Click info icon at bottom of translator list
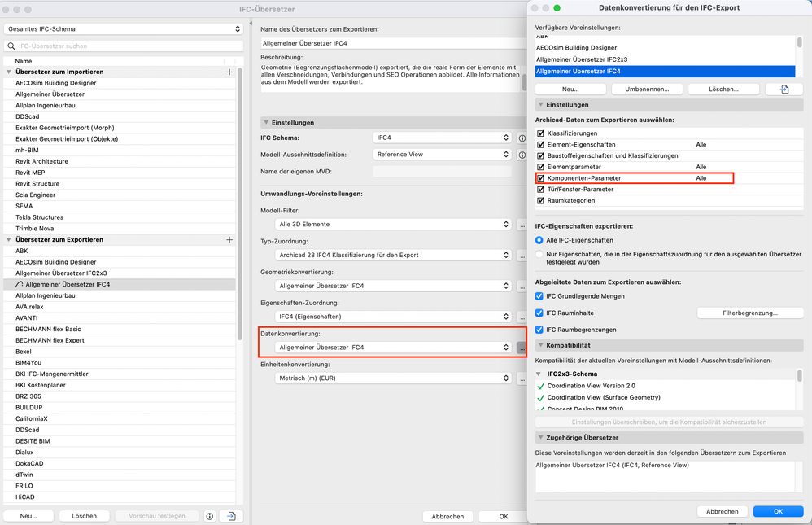 click(x=210, y=516)
